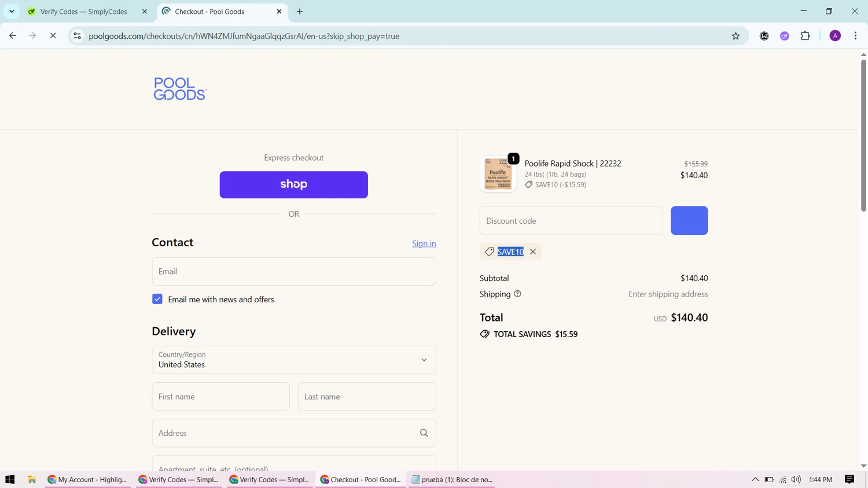
Task: Click the Total Savings tag icon
Action: pyautogui.click(x=485, y=334)
